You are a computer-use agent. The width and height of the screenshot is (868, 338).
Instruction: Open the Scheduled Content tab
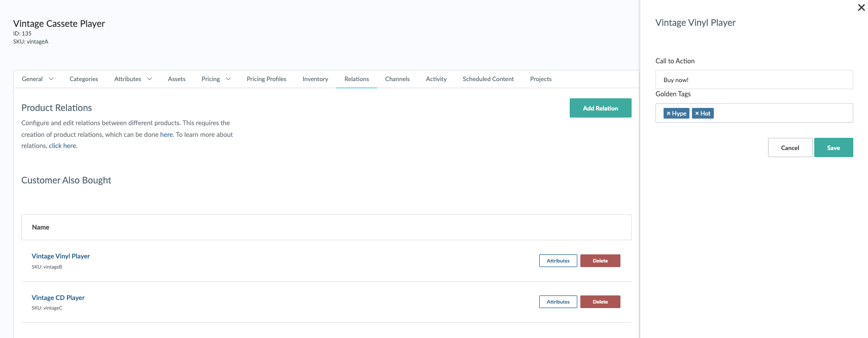click(x=488, y=79)
